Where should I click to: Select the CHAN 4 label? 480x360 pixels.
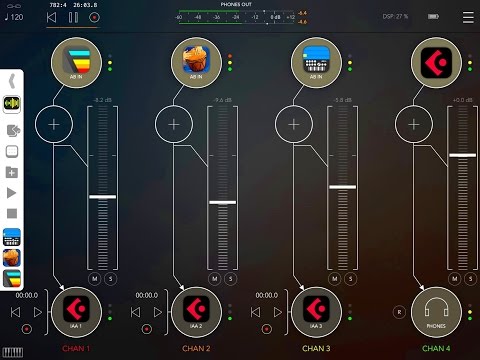tap(436, 349)
